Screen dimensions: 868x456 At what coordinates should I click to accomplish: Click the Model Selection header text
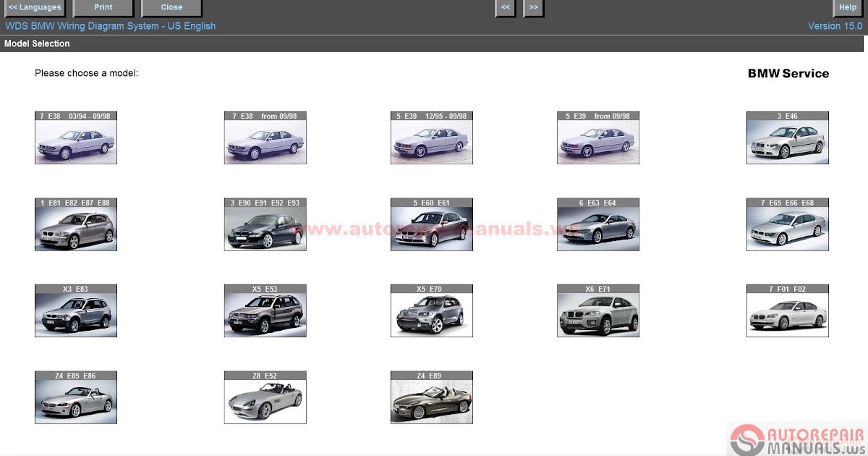tap(37, 43)
